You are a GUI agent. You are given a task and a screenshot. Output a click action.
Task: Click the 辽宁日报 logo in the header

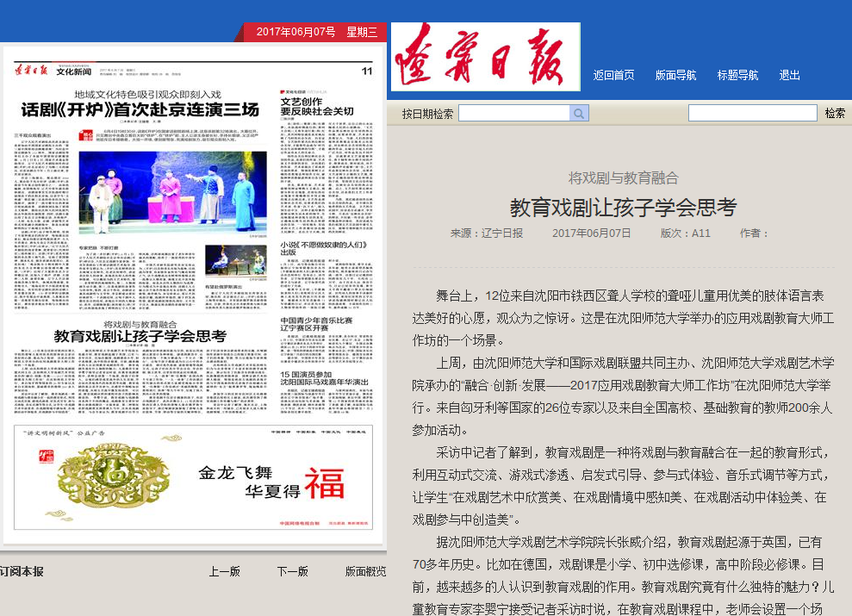coord(485,57)
